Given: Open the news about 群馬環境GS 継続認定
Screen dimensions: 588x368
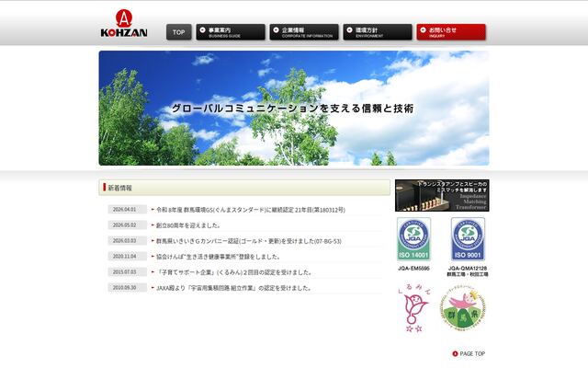Looking at the screenshot, I should pyautogui.click(x=251, y=210).
